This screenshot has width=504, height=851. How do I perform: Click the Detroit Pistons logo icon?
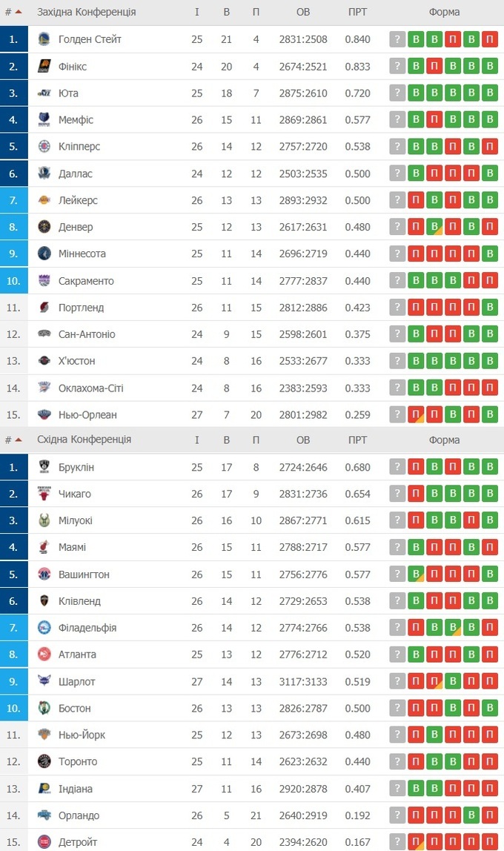click(44, 842)
